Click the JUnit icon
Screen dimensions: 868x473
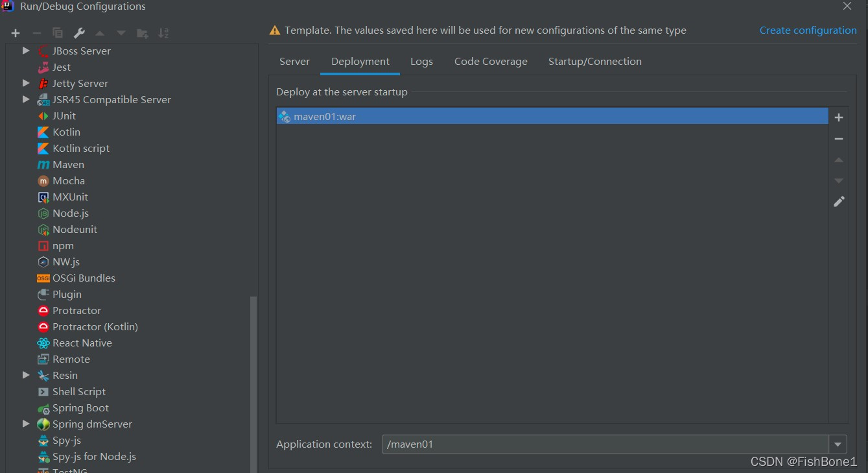click(43, 115)
